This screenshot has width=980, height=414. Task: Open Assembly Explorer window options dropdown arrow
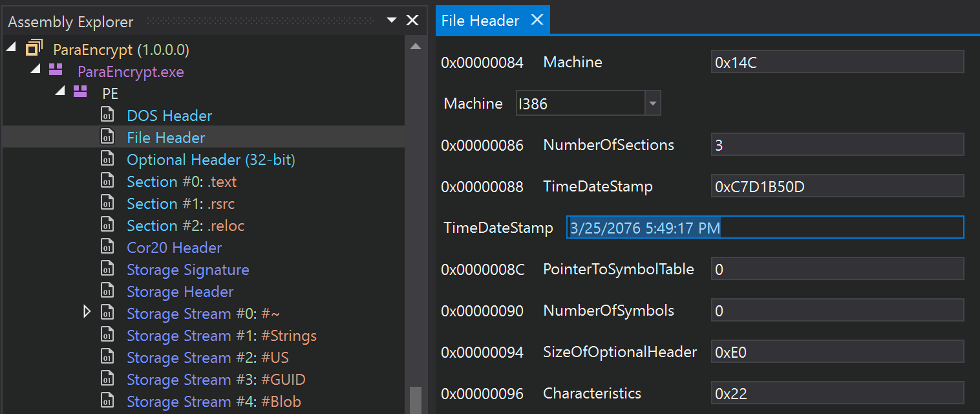(391, 20)
